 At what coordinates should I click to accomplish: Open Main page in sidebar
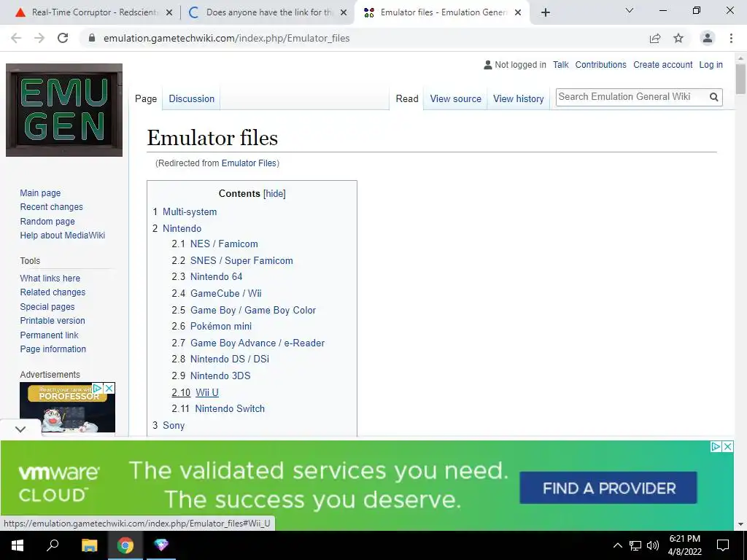pyautogui.click(x=40, y=192)
